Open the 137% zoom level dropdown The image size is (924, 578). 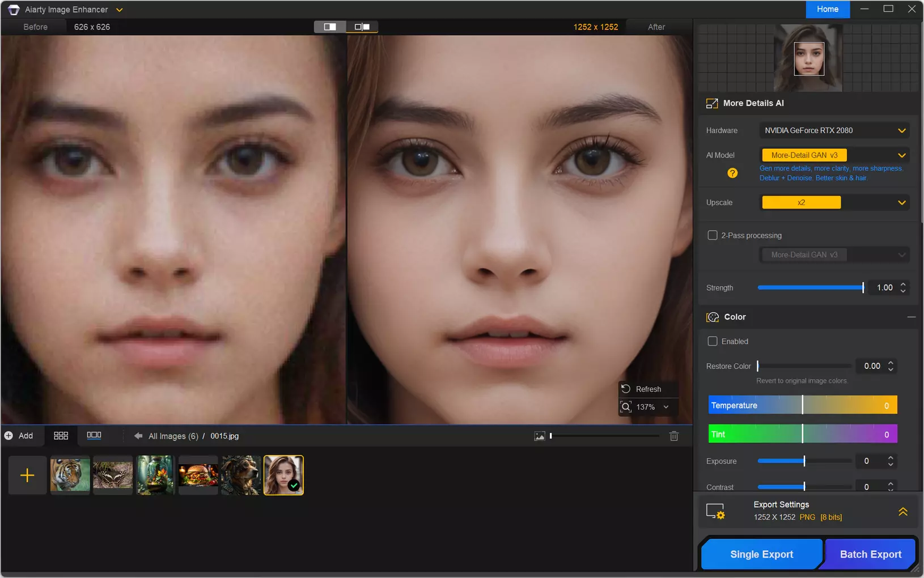(x=666, y=407)
